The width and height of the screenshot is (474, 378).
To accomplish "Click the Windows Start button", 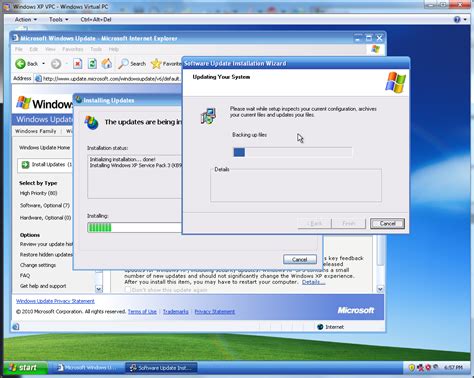I will coord(24,367).
